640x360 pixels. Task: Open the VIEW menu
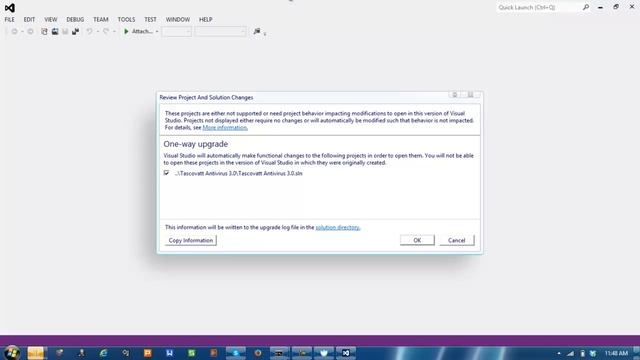tap(51, 19)
